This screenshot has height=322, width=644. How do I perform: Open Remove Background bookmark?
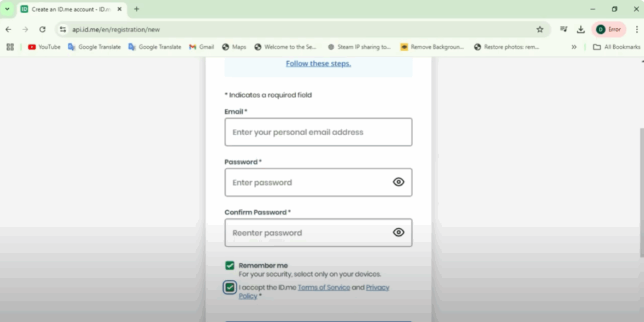432,47
